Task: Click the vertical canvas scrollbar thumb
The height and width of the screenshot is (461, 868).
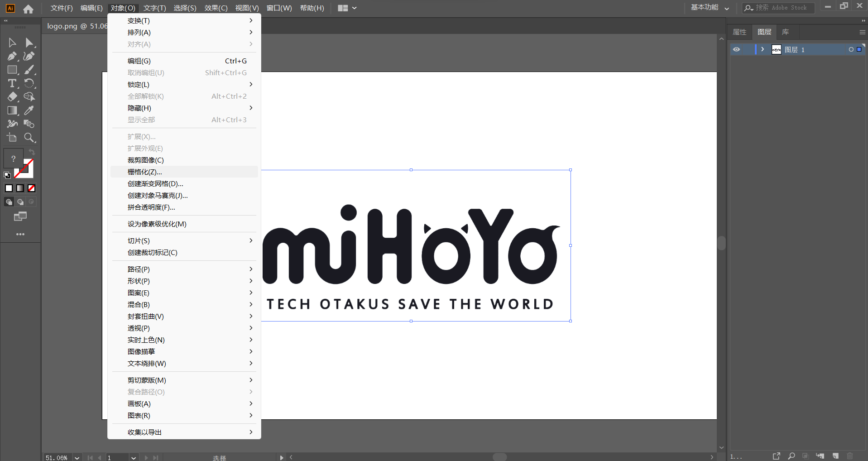Action: pos(722,243)
